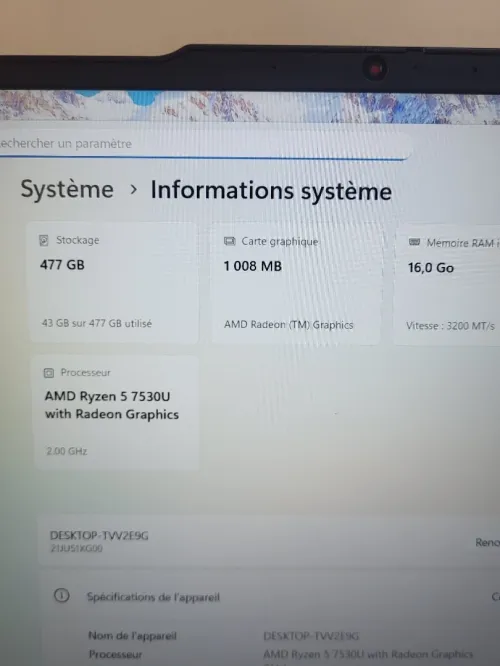Click the Carte graphique icon
500x666 pixels.
(x=229, y=241)
